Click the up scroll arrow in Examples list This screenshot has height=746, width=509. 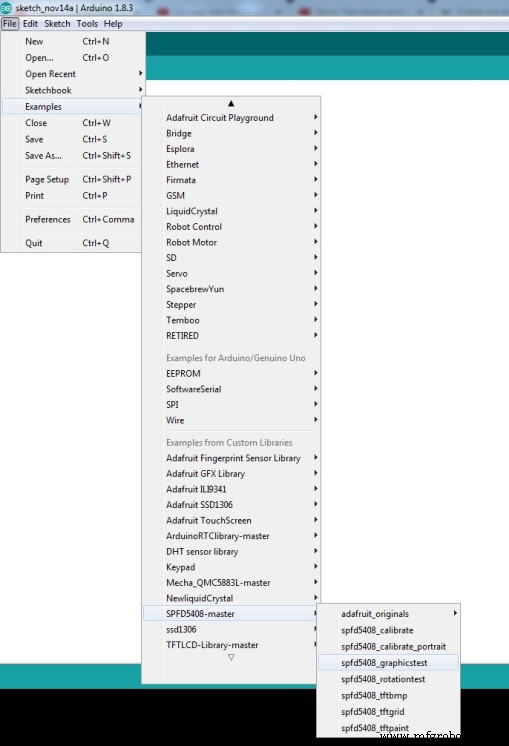(231, 103)
